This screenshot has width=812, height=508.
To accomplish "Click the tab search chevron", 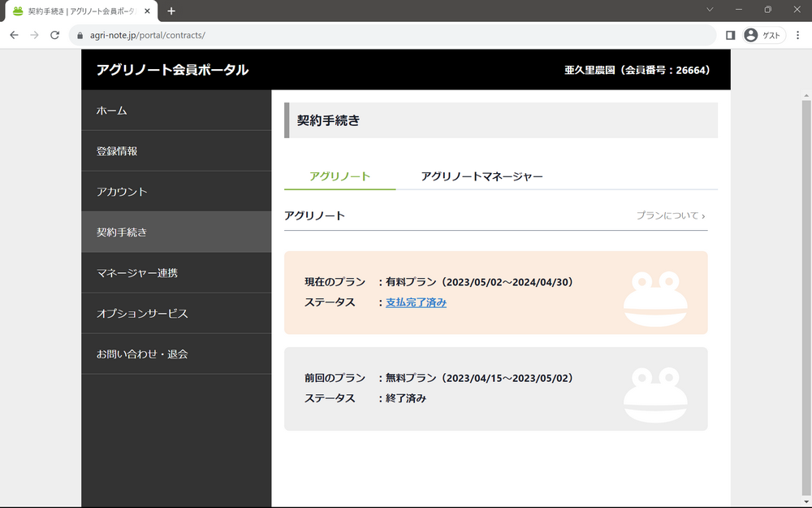I will [x=710, y=9].
